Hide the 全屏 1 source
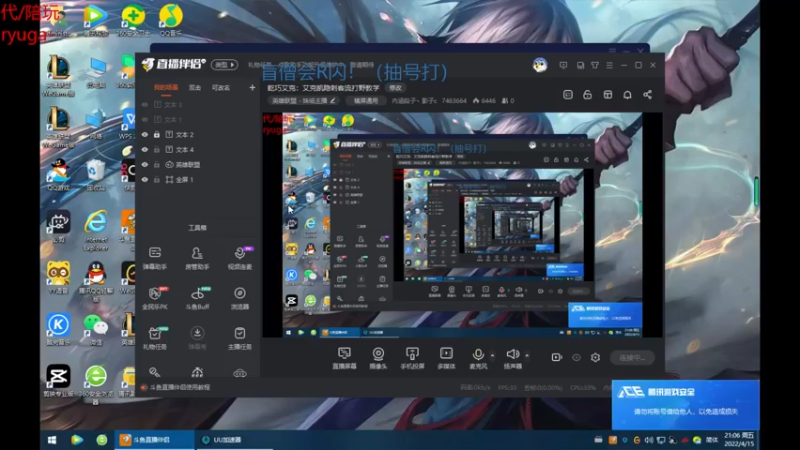This screenshot has width=800, height=450. click(x=145, y=180)
